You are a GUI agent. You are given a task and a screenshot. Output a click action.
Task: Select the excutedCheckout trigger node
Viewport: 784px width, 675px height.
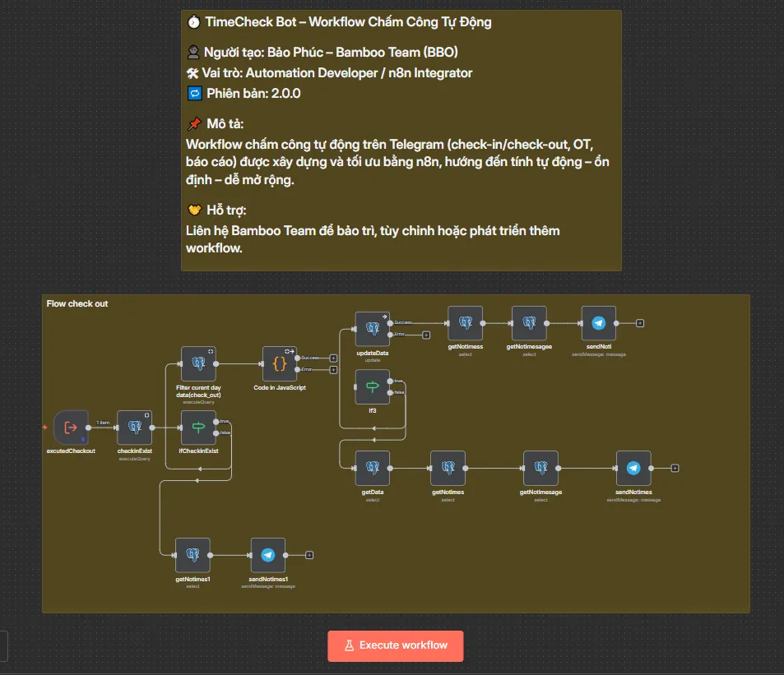[x=71, y=428]
